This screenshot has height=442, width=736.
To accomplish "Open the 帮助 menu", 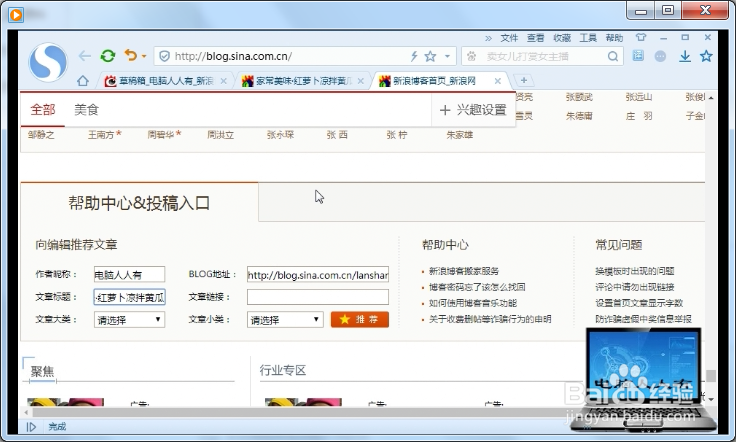I will pos(614,38).
